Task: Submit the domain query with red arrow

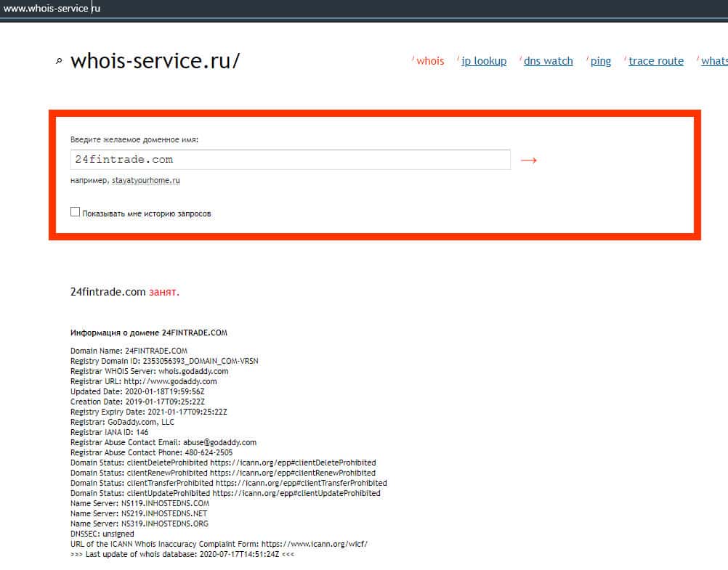Action: click(x=529, y=160)
